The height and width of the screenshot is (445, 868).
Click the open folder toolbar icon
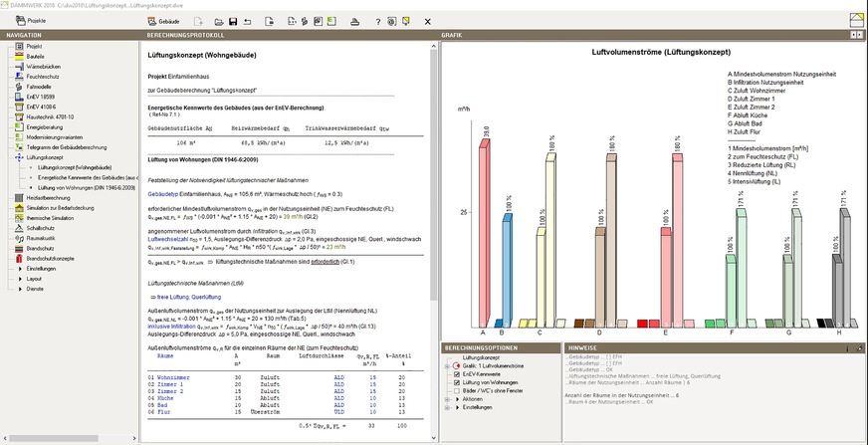click(219, 22)
